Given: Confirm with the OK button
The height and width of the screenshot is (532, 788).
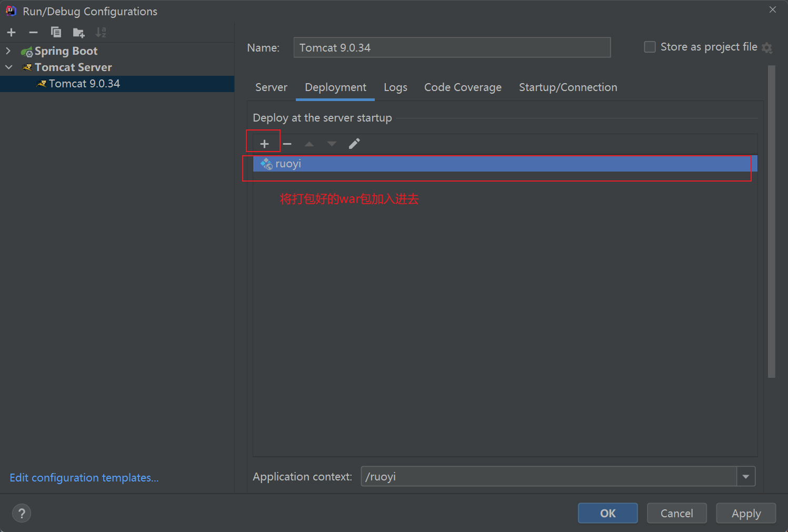Looking at the screenshot, I should point(608,513).
